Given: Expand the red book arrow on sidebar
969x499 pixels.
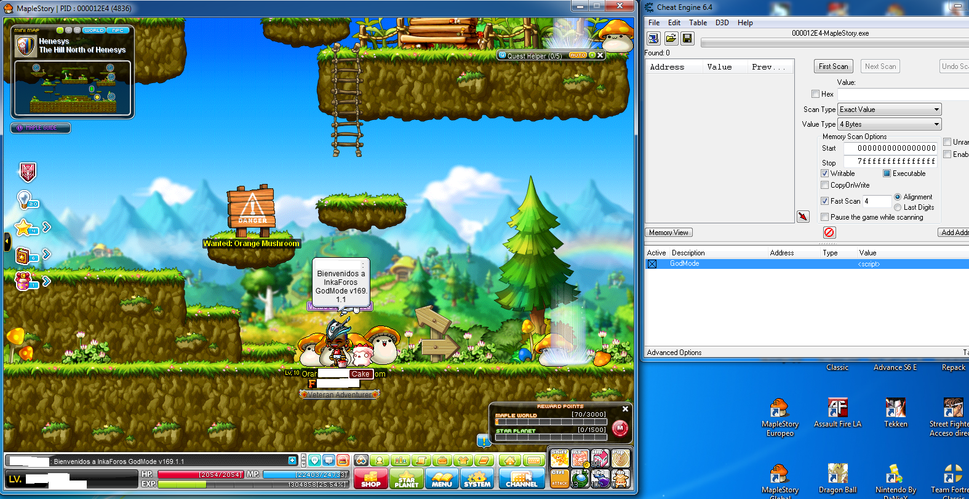Looking at the screenshot, I should point(46,254).
